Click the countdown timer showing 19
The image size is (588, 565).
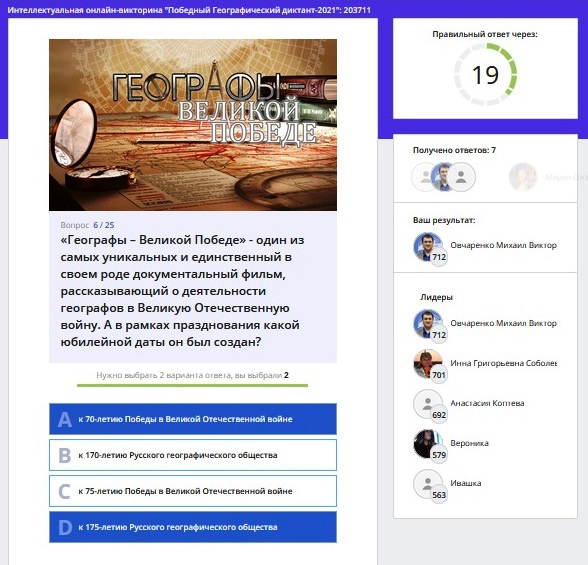coord(485,75)
